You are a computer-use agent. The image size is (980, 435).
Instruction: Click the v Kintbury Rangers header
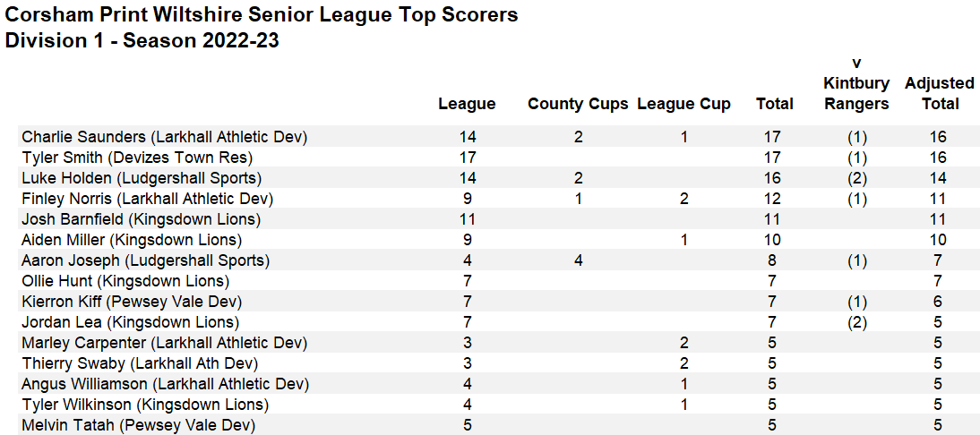[x=856, y=83]
